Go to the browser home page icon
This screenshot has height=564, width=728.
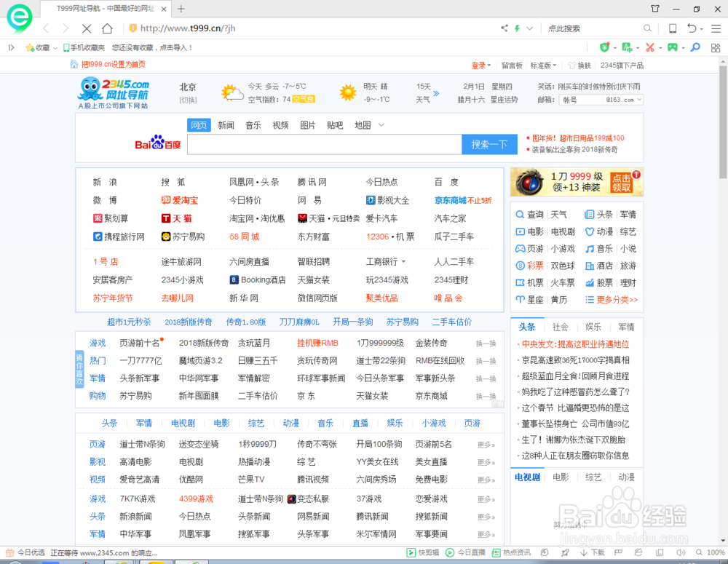point(107,28)
